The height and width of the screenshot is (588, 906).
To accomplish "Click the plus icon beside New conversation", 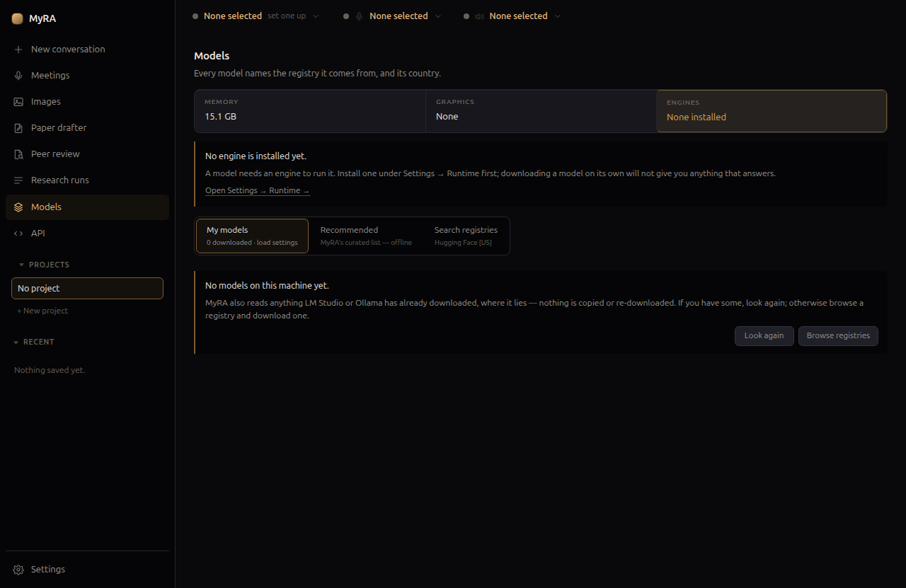I will click(x=18, y=50).
